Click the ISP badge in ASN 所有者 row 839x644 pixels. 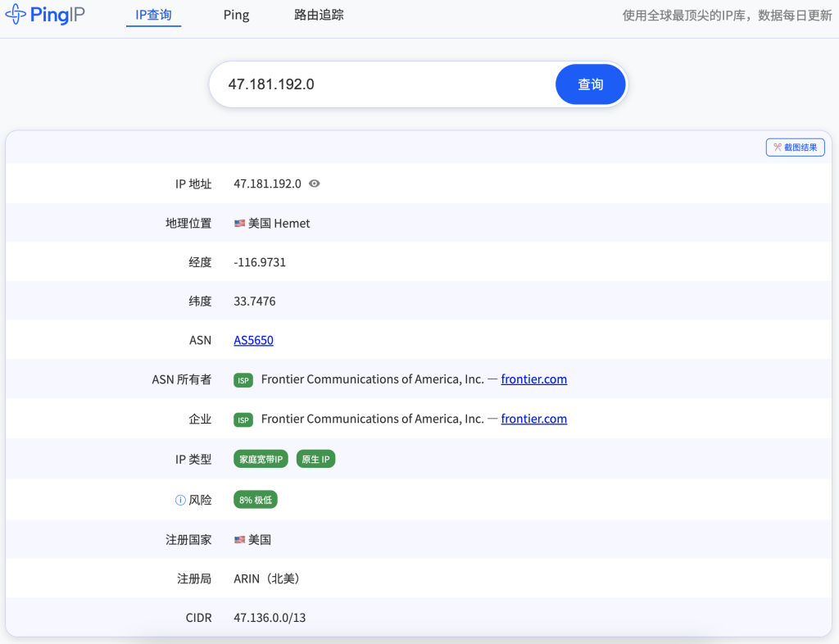[x=243, y=380]
